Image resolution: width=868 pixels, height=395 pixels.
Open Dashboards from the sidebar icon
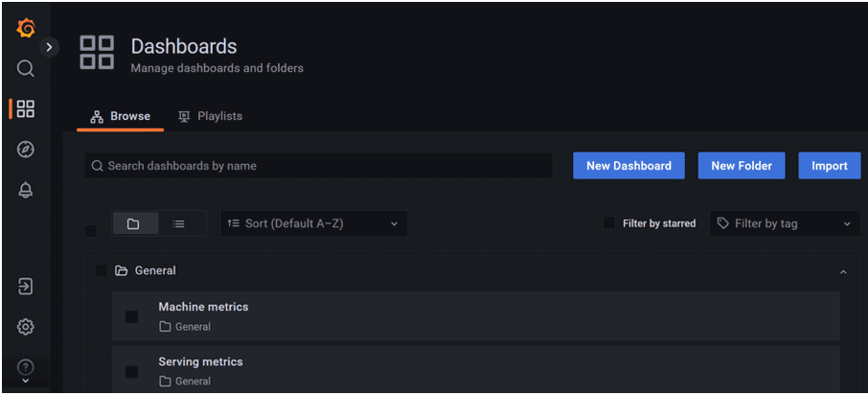tap(26, 109)
